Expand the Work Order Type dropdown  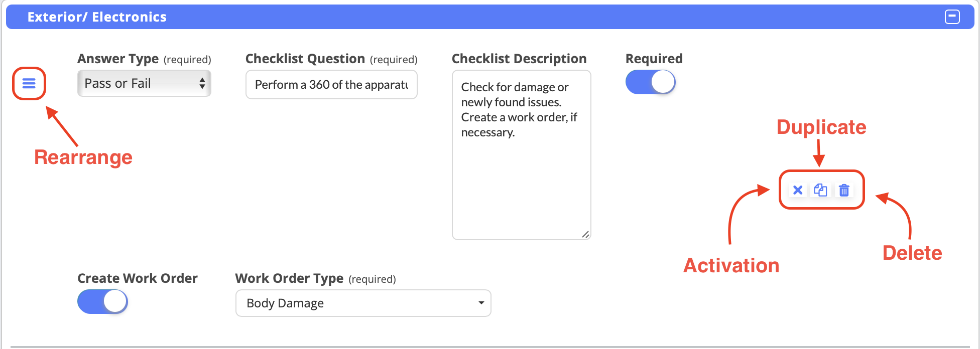click(363, 303)
